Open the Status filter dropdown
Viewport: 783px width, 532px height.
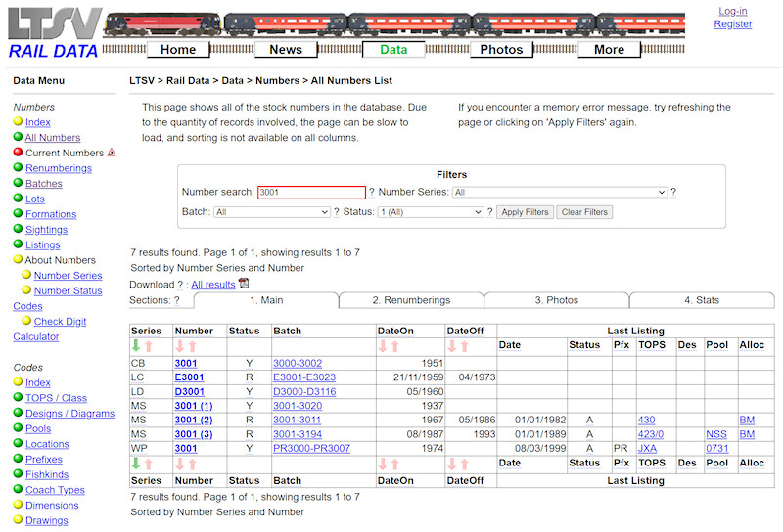click(x=431, y=212)
